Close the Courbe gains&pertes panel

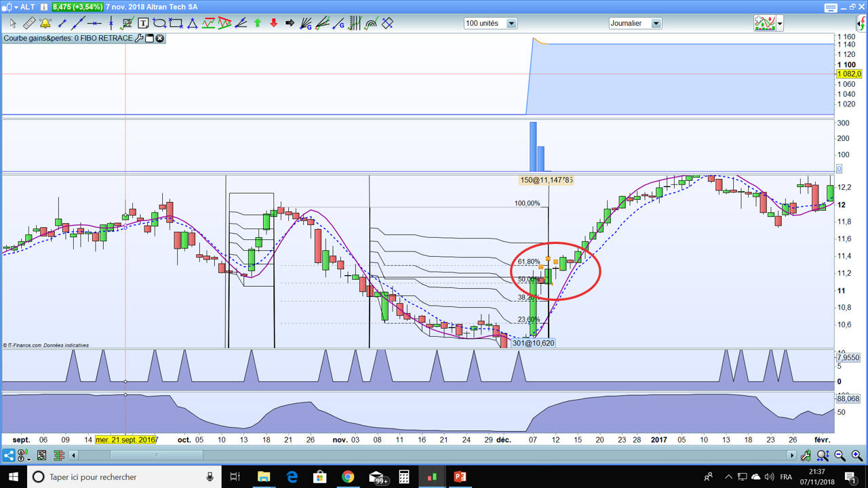point(160,39)
